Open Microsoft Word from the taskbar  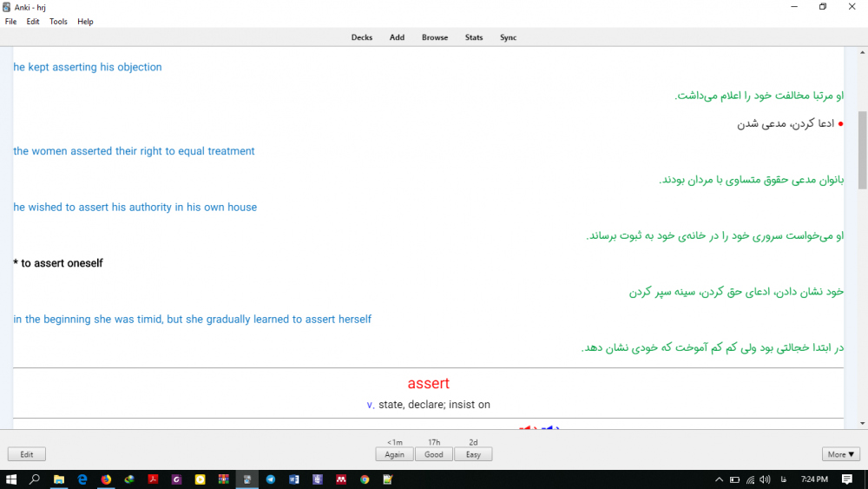293,479
